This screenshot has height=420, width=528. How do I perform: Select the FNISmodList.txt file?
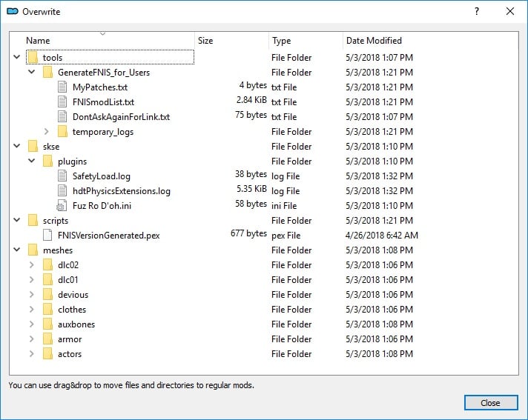click(x=103, y=102)
